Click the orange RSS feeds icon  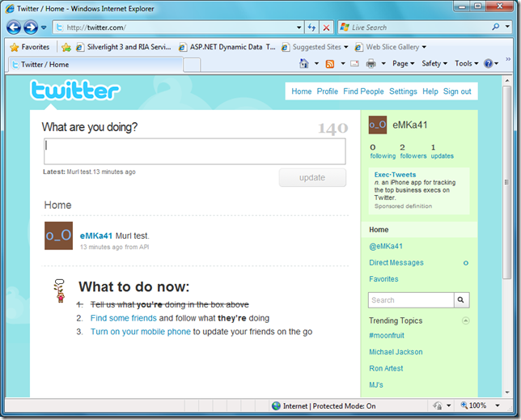click(x=329, y=64)
